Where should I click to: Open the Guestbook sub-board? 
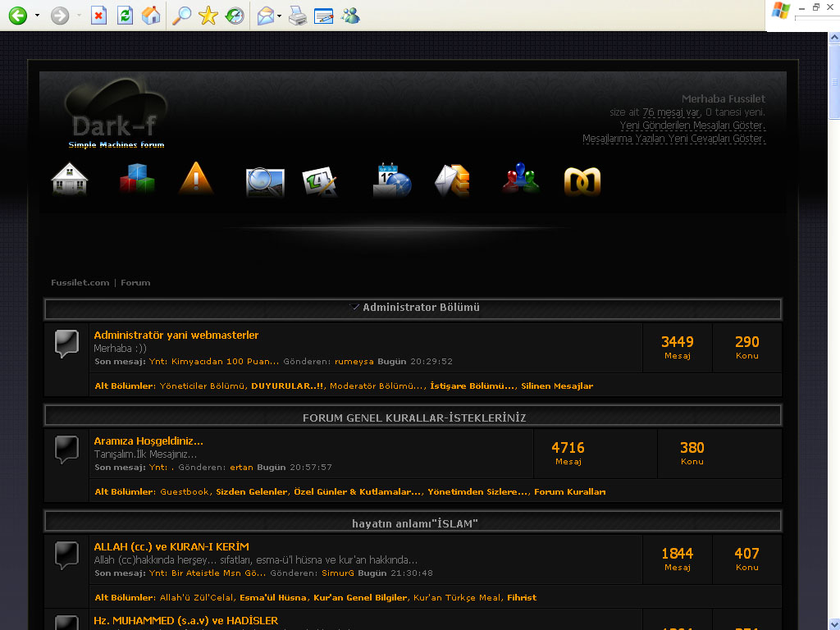185,492
